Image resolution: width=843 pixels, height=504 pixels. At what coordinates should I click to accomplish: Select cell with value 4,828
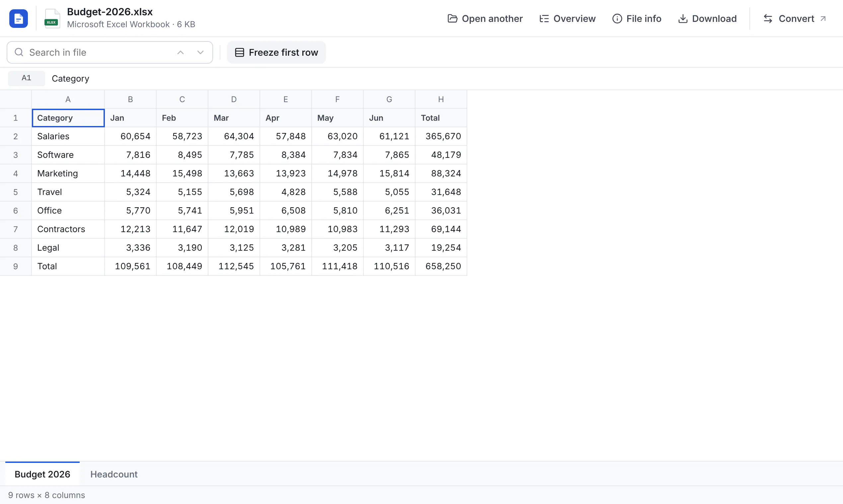point(286,192)
